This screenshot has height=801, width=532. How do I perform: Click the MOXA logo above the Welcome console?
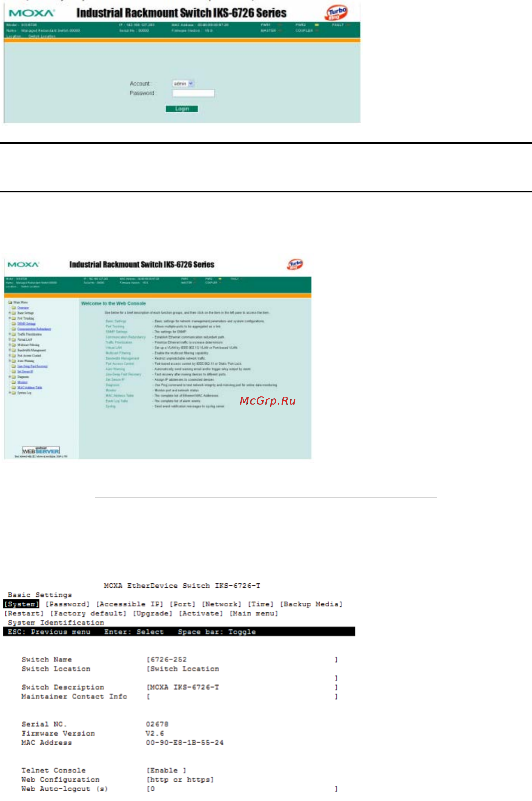[x=23, y=265]
